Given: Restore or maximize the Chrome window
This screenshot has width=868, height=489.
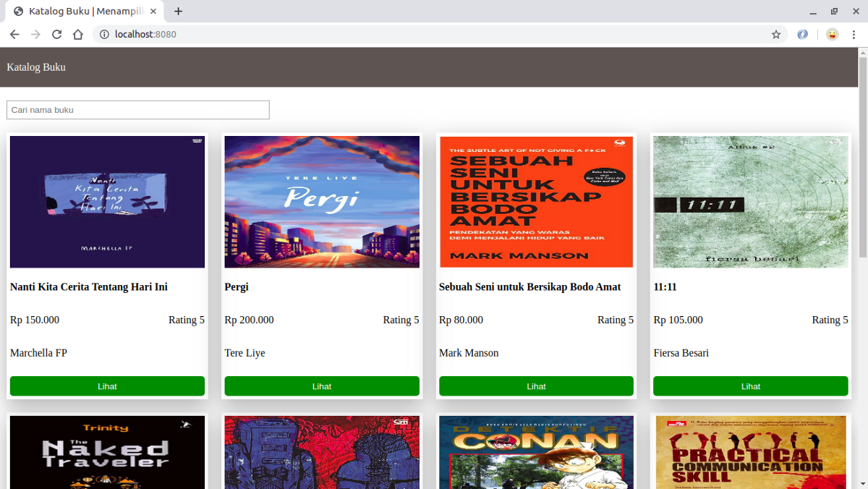Looking at the screenshot, I should tap(834, 12).
